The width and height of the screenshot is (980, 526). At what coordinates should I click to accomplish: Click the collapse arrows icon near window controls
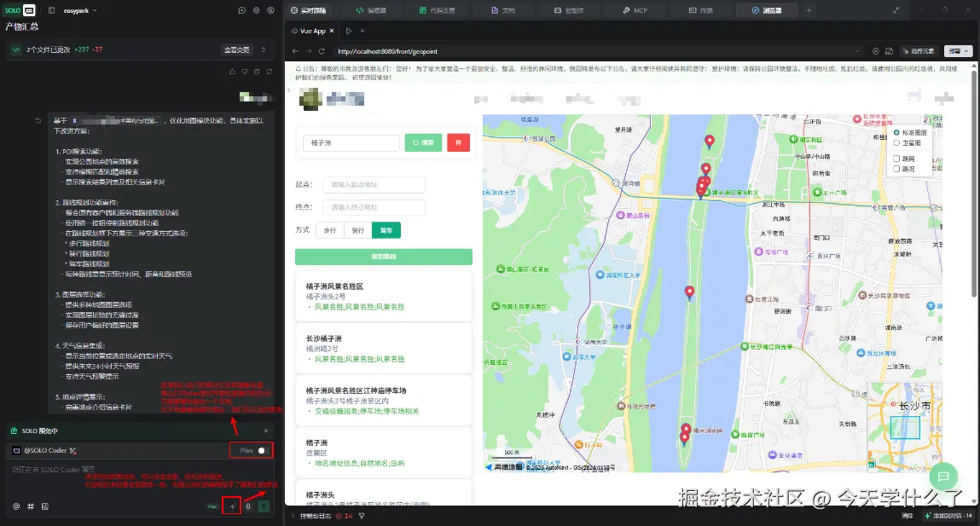tap(896, 10)
